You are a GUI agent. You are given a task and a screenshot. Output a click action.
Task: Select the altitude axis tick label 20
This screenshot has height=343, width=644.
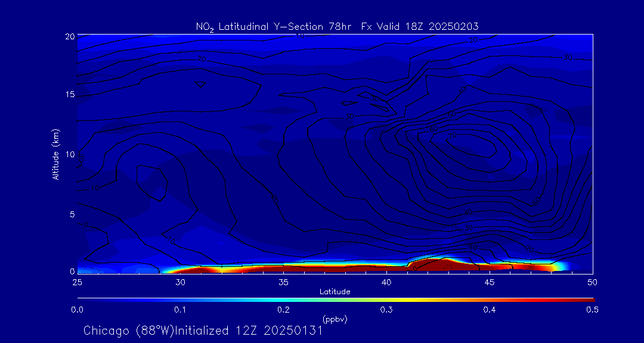[x=70, y=36]
